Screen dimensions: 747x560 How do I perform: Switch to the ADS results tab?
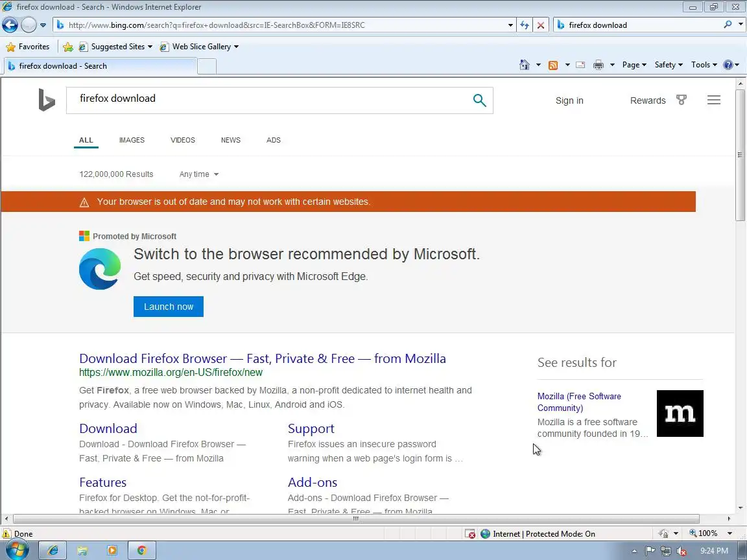(x=274, y=140)
